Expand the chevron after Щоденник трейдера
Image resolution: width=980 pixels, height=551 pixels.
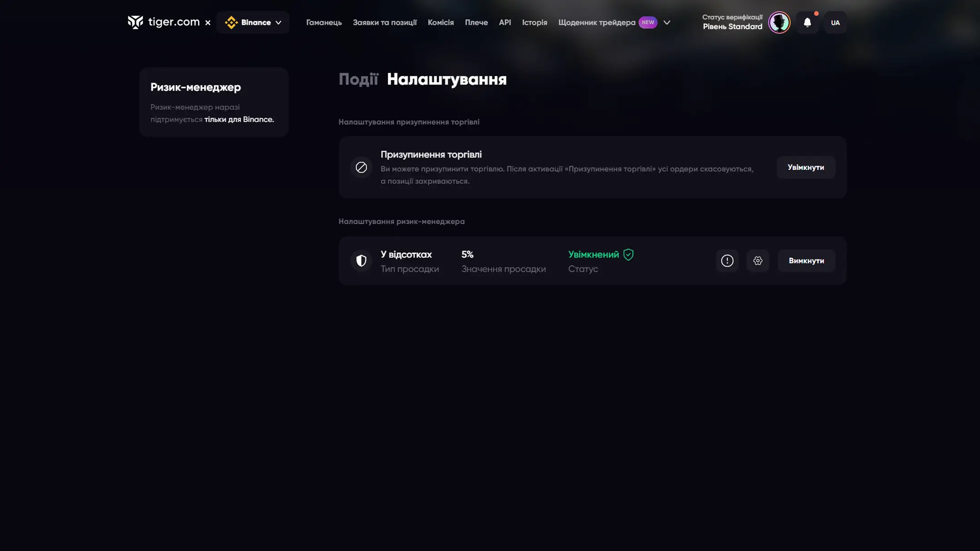(x=666, y=22)
